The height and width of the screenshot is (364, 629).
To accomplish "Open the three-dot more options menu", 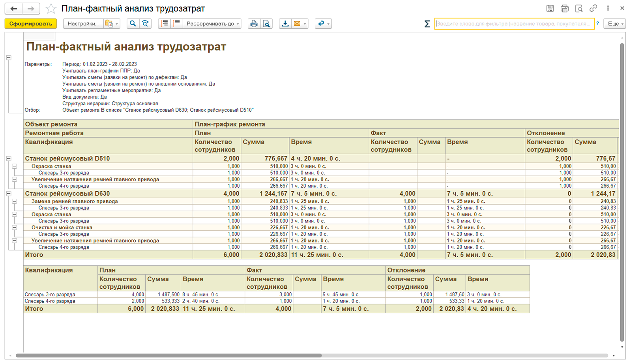I will click(608, 8).
